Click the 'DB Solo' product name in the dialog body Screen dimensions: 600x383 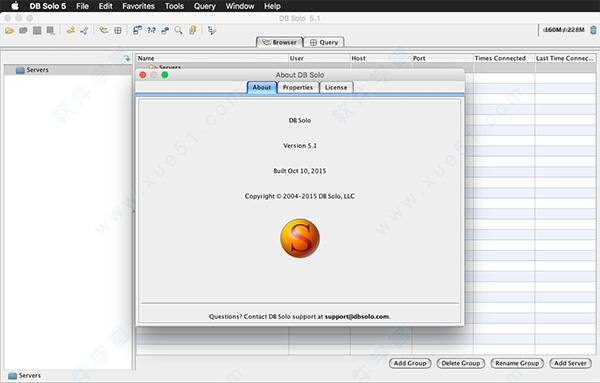300,120
